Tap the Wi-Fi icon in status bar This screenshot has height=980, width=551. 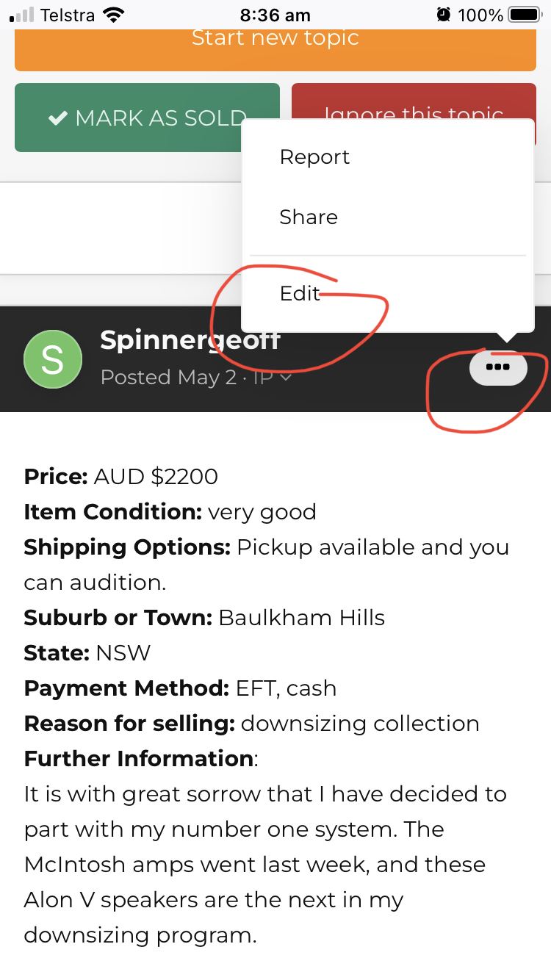pyautogui.click(x=113, y=15)
